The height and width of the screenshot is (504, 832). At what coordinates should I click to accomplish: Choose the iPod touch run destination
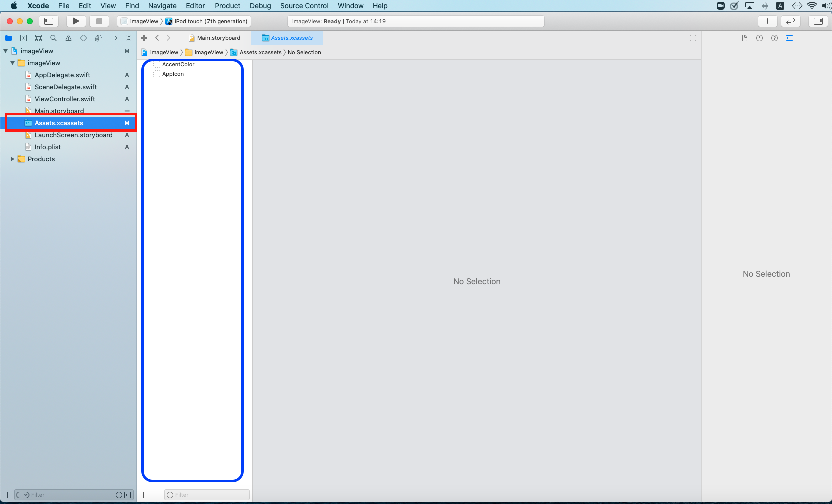coord(206,21)
